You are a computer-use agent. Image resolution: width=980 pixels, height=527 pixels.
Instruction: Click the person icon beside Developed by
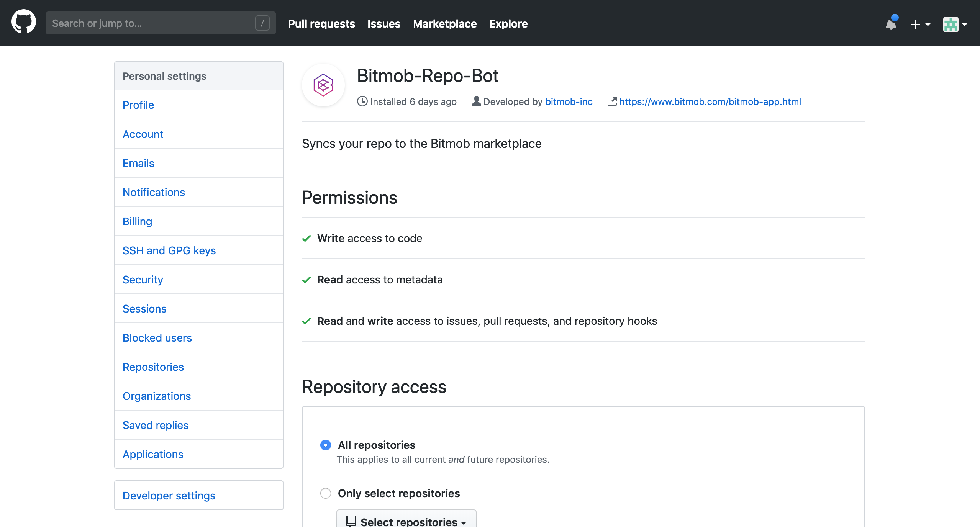(476, 101)
